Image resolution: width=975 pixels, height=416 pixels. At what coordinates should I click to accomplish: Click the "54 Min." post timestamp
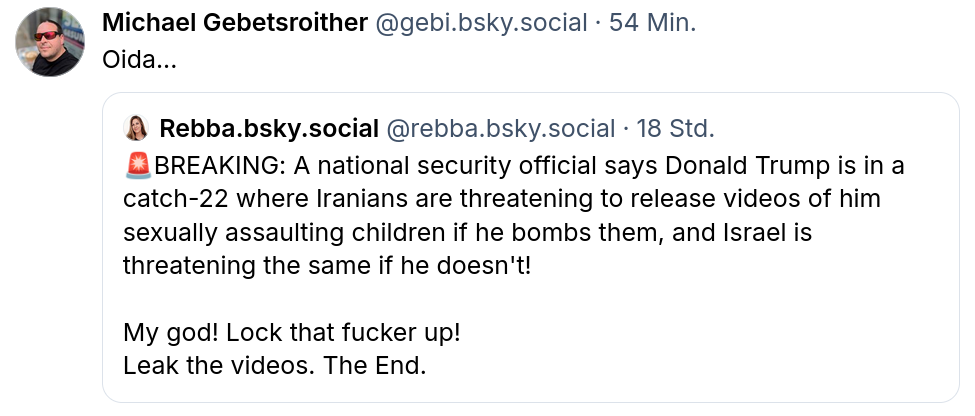[x=651, y=23]
